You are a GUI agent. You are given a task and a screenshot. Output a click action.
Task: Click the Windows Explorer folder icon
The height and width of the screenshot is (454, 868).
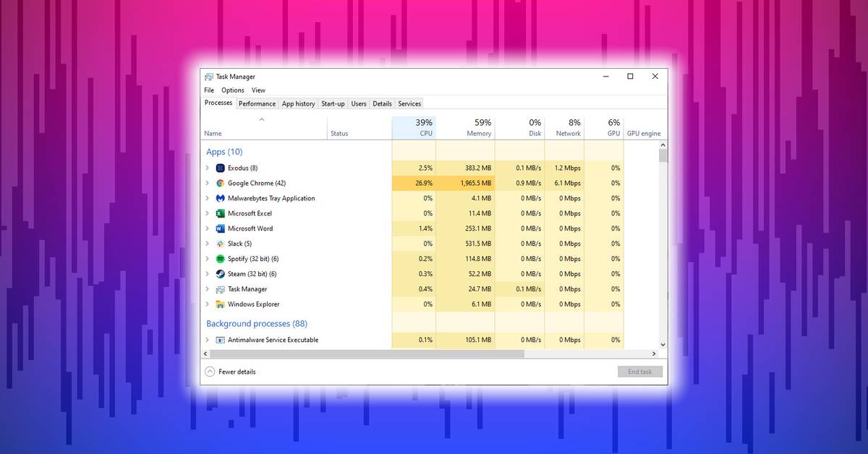[x=221, y=304]
